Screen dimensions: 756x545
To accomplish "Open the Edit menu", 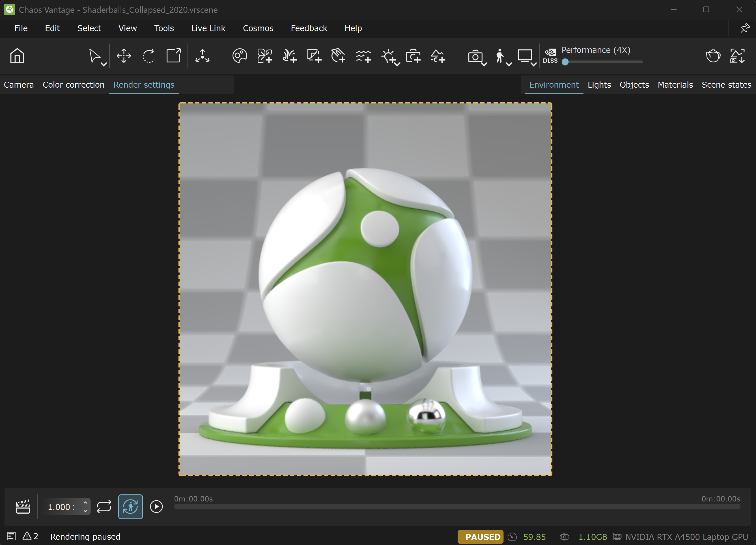I will coord(52,28).
